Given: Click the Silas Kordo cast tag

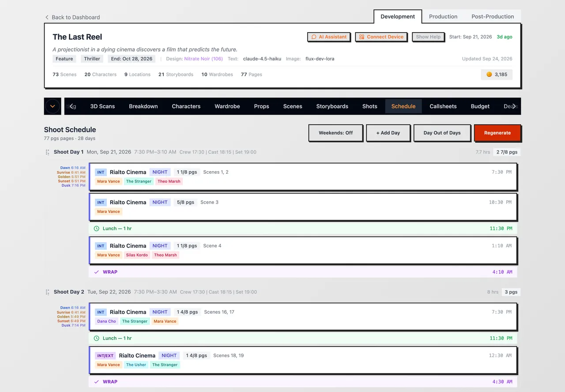Looking at the screenshot, I should pyautogui.click(x=137, y=255).
